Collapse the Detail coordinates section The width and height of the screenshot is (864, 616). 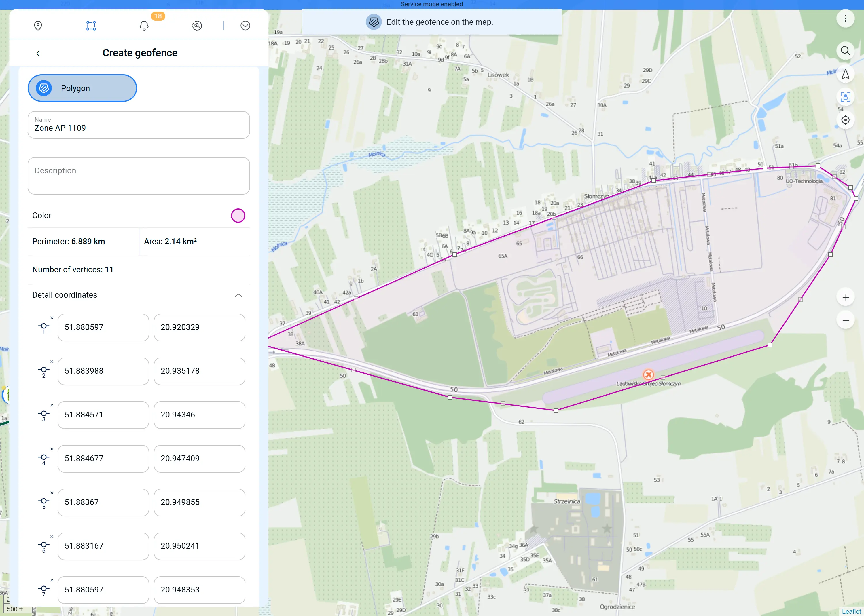238,295
